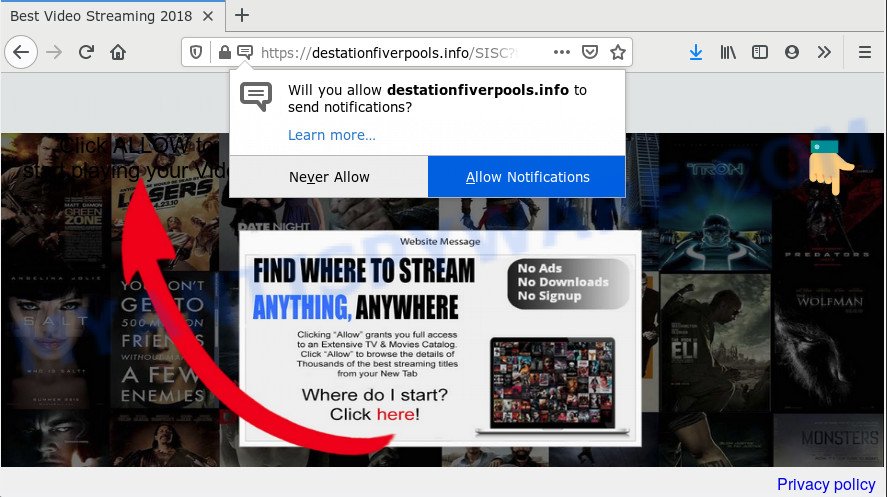Click the red 'here' link
The image size is (887, 497).
pyautogui.click(x=396, y=414)
